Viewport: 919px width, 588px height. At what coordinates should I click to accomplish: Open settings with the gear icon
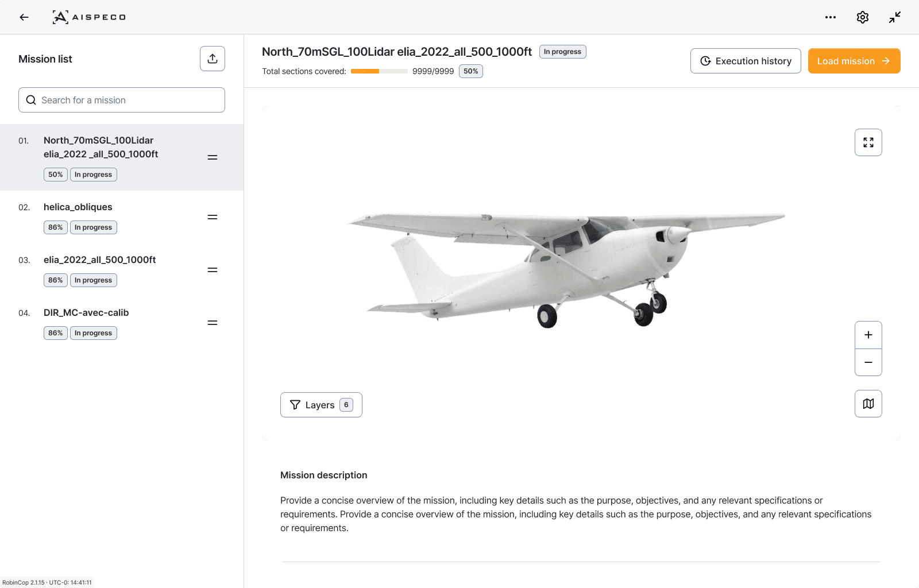(863, 17)
